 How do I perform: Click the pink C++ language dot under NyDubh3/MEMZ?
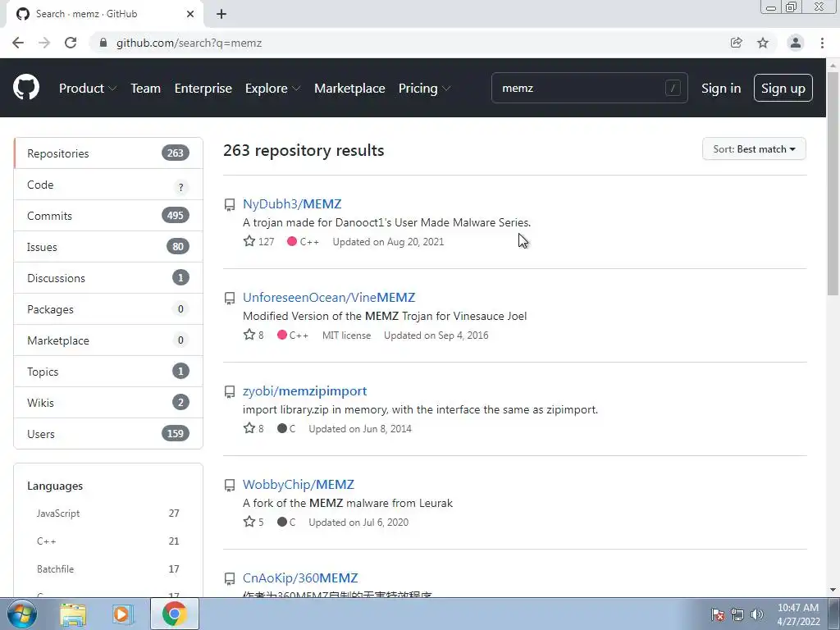pos(292,241)
